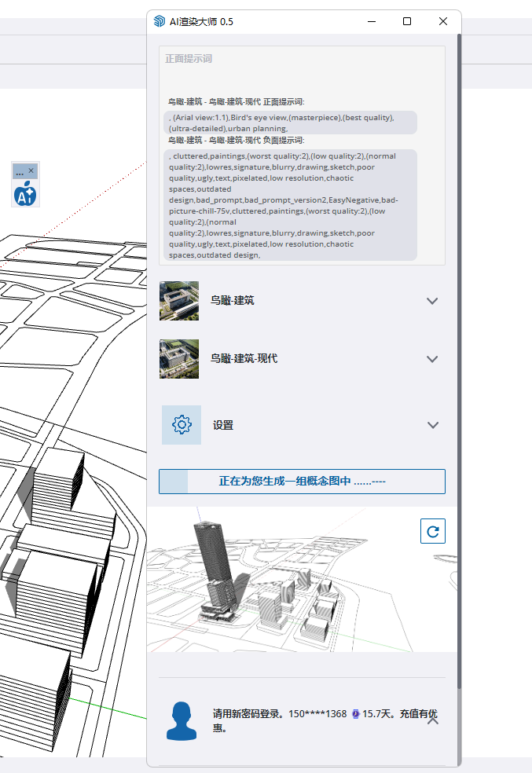
Task: Click the 鸟瞰-建筑 thumbnail image
Action: 179,301
